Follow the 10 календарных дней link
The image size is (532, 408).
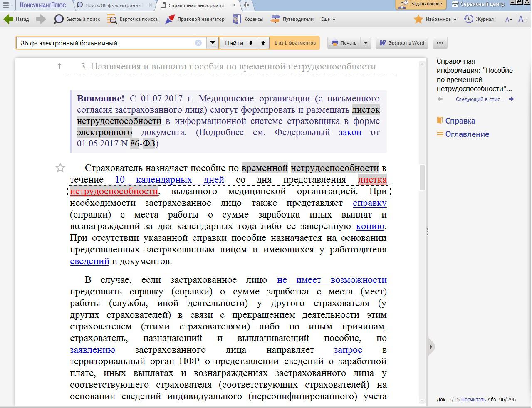tap(169, 180)
